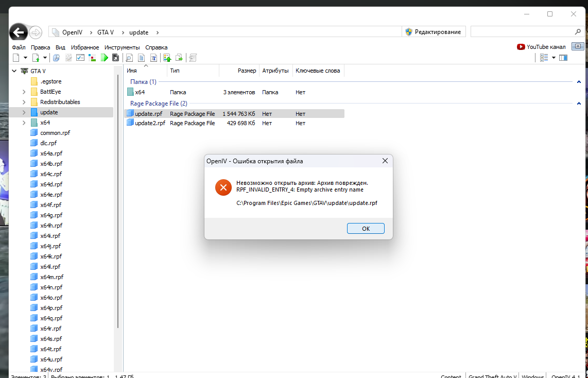588x378 pixels.
Task: Open the Инструменты menu
Action: [x=122, y=47]
